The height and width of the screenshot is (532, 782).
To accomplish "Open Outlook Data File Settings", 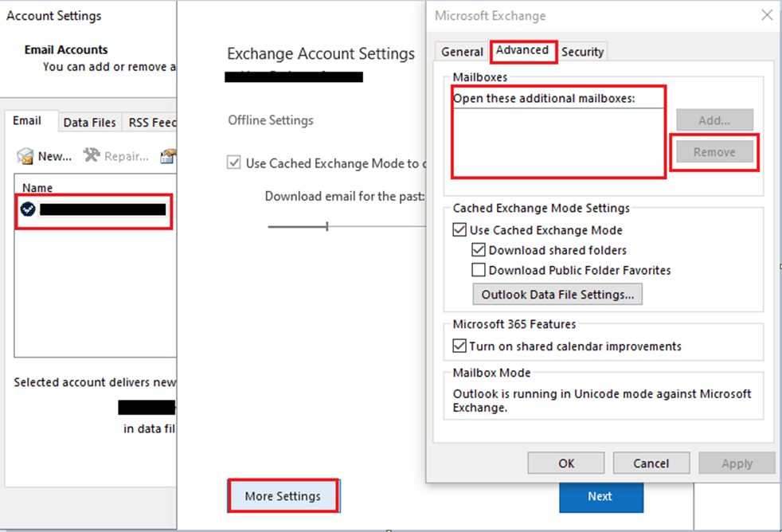I will (557, 294).
